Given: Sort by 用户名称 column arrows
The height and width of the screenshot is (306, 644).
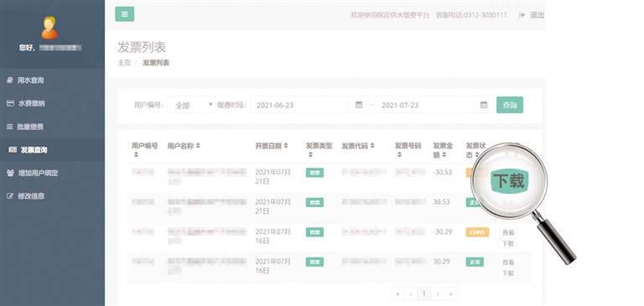Looking at the screenshot, I should pyautogui.click(x=198, y=145).
